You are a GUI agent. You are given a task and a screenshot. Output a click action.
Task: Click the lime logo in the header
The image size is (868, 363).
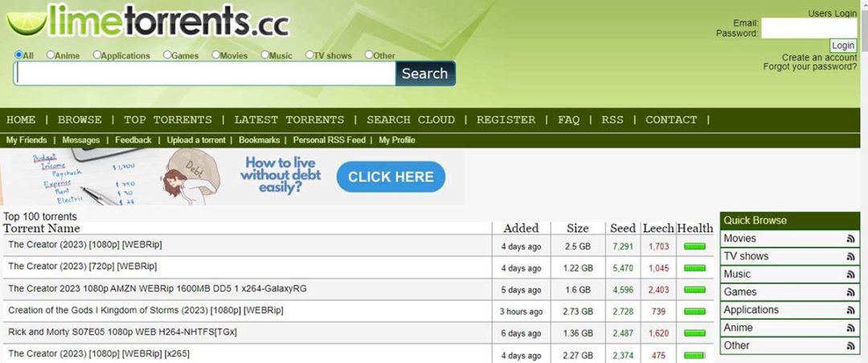[x=26, y=22]
